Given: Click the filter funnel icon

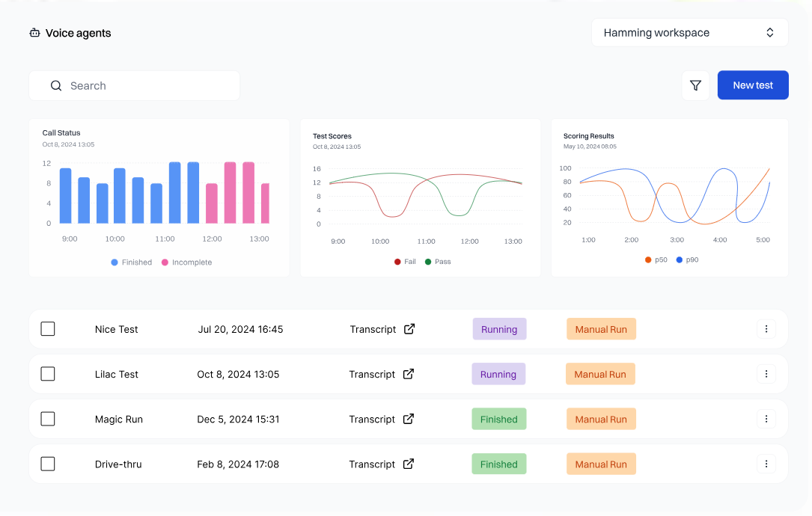Looking at the screenshot, I should click(695, 86).
